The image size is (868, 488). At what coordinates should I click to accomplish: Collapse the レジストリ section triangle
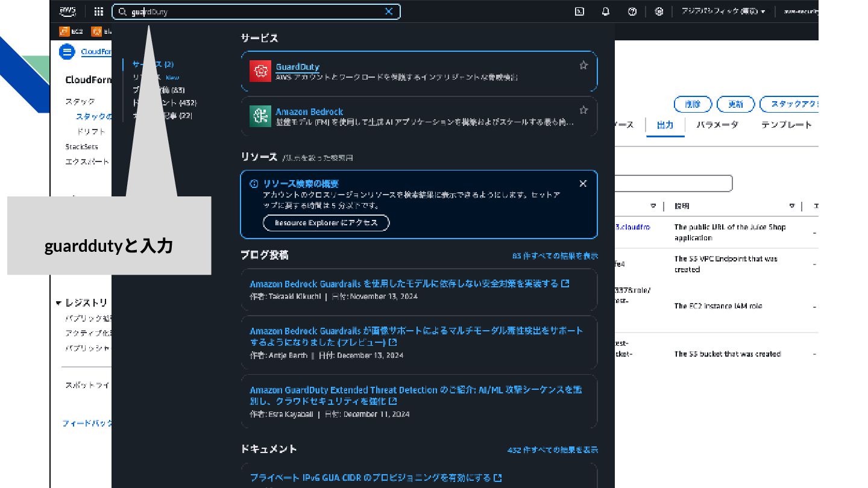tap(58, 303)
